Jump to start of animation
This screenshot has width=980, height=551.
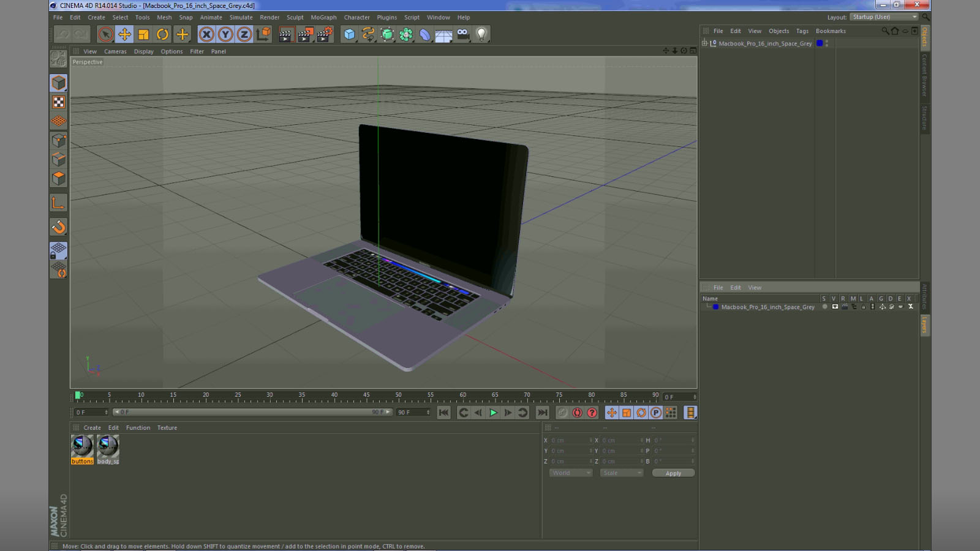pos(443,413)
